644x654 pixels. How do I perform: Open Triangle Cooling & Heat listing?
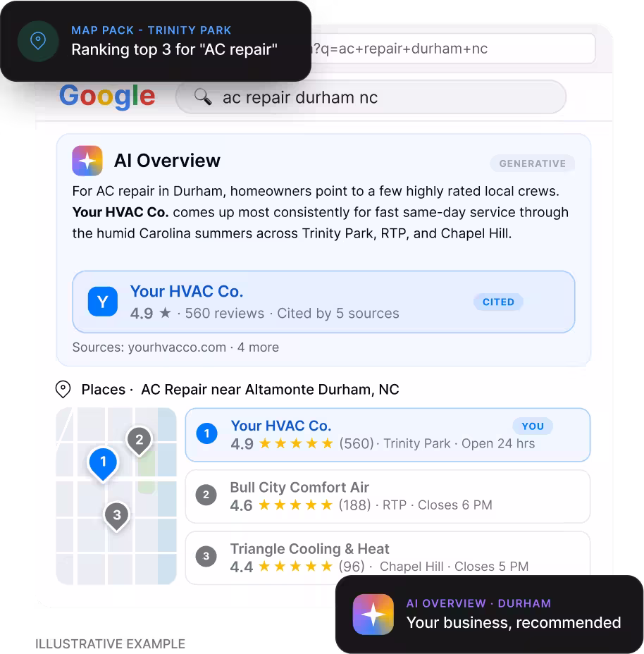[x=388, y=557]
